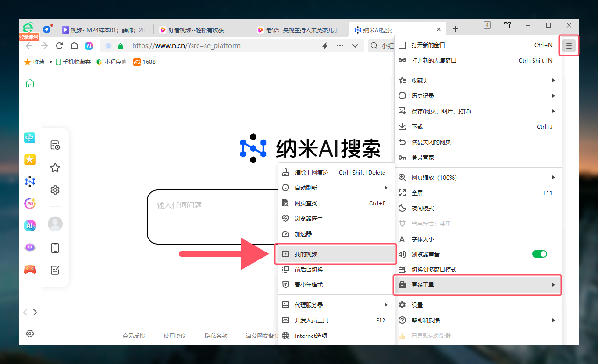598x364 pixels.
Task: Open the three-dots menu in the address bar
Action: [340, 46]
